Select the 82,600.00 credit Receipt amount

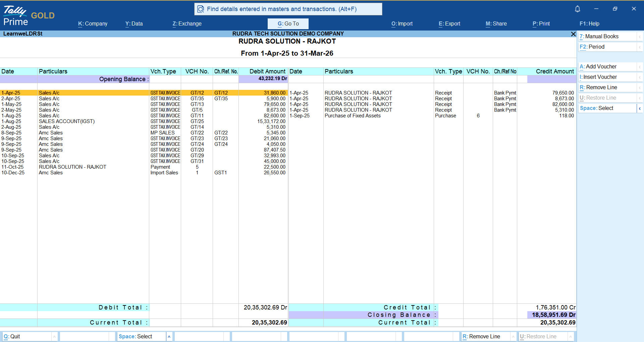tap(563, 104)
